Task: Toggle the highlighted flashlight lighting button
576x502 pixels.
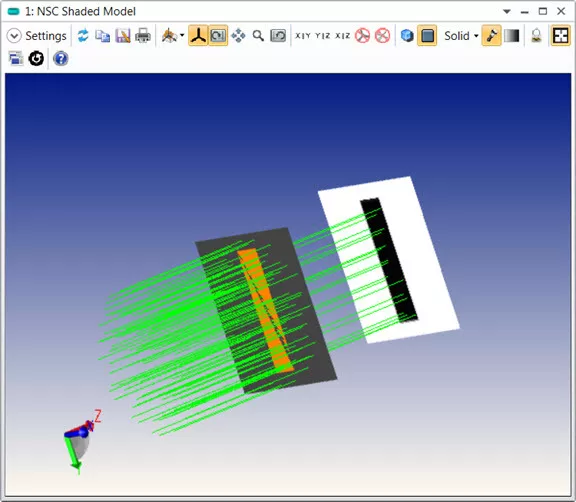Action: coord(492,36)
